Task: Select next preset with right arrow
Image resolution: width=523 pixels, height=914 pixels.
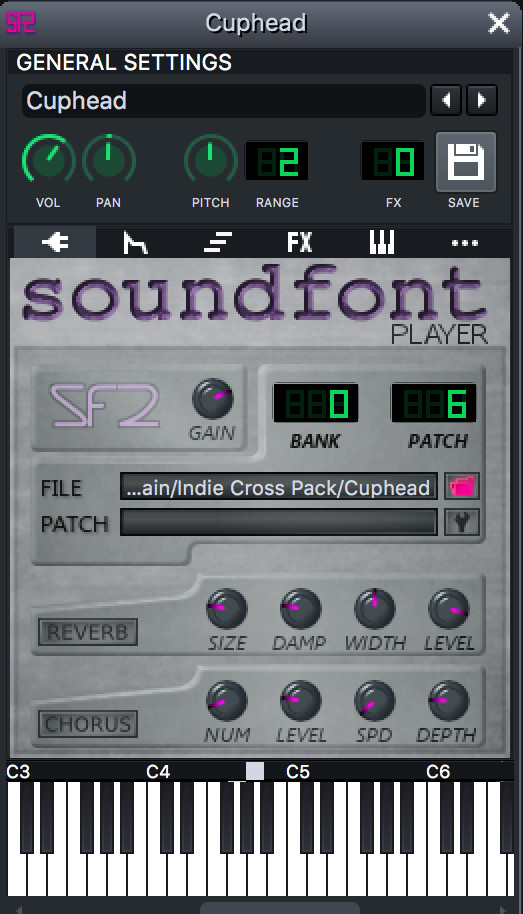Action: pos(482,101)
